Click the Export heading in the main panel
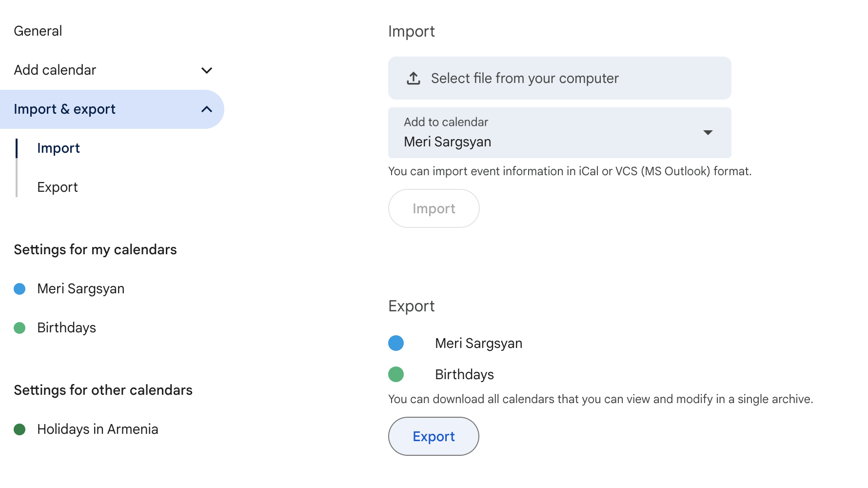Viewport: 868px width, 488px height. coord(412,306)
